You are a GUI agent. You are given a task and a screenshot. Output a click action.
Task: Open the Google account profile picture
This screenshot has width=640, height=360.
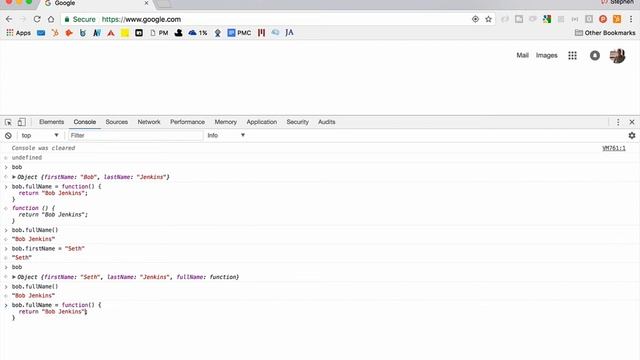coord(617,56)
